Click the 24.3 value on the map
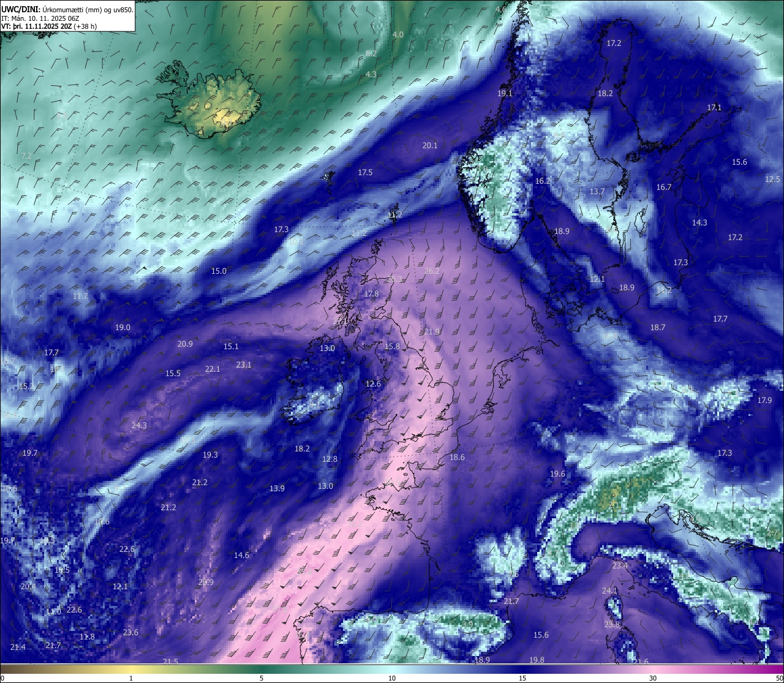The image size is (784, 683). [x=139, y=425]
